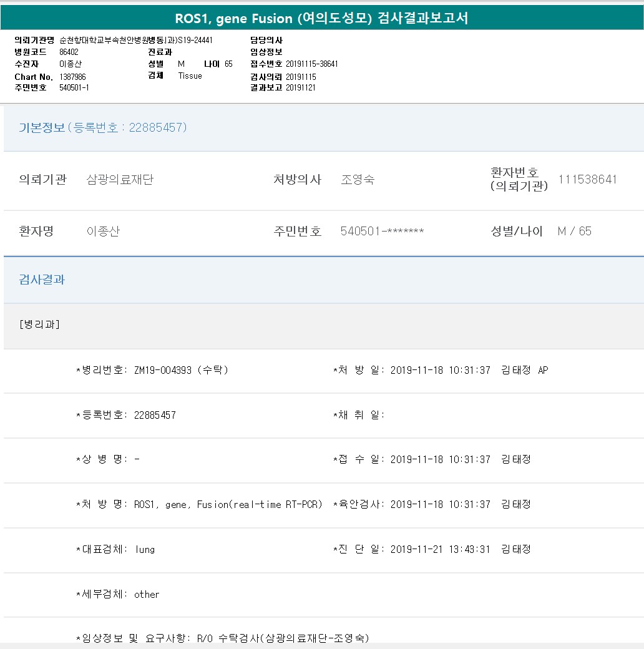Click 등록번호 22885457 in the pathology results
Screen dimensions: 644x649
(x=154, y=415)
